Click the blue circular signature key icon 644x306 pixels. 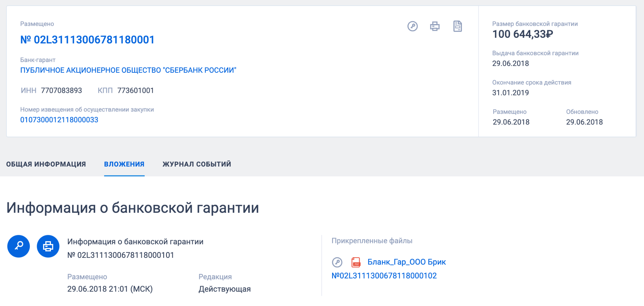click(19, 246)
